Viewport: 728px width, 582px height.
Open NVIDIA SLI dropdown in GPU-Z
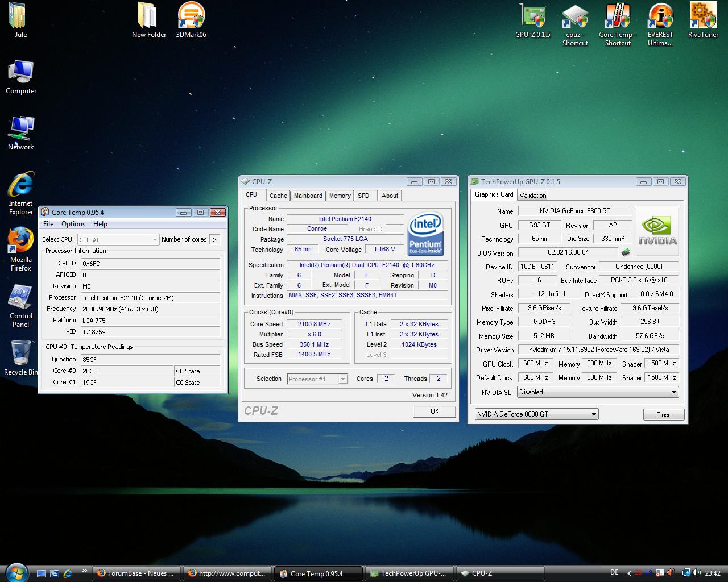[598, 392]
